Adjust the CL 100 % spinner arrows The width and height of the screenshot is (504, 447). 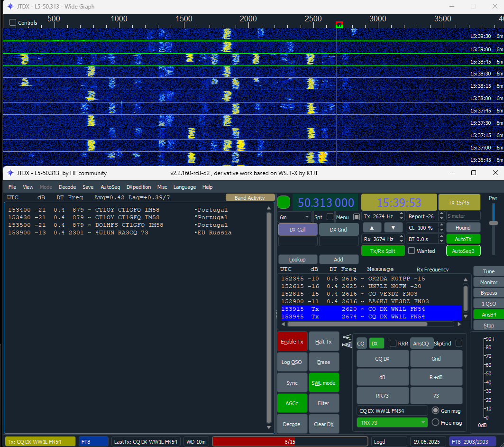coord(441,228)
